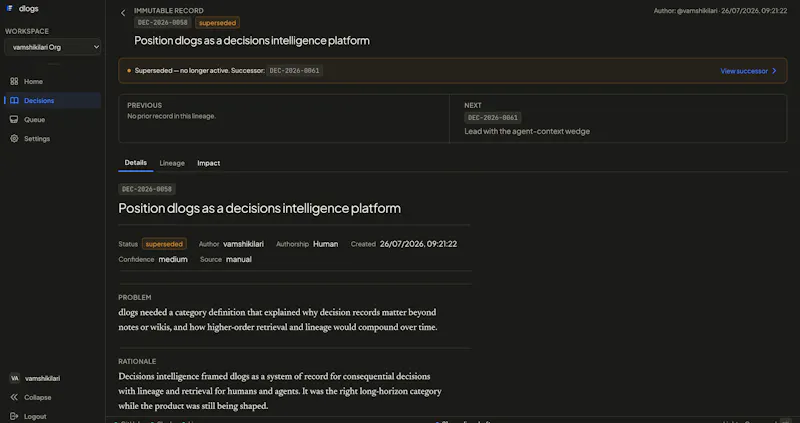Click the Collapse sidebar chevrons icon
800x423 pixels.
point(14,397)
